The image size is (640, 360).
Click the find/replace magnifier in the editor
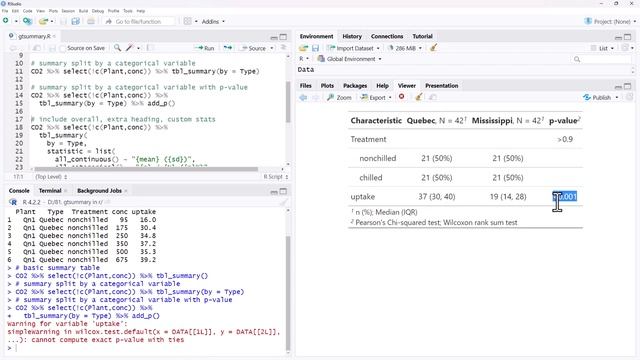pyautogui.click(x=117, y=48)
